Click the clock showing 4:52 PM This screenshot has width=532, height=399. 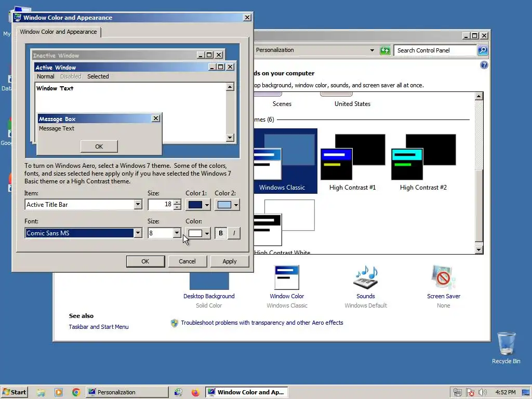[x=506, y=392]
